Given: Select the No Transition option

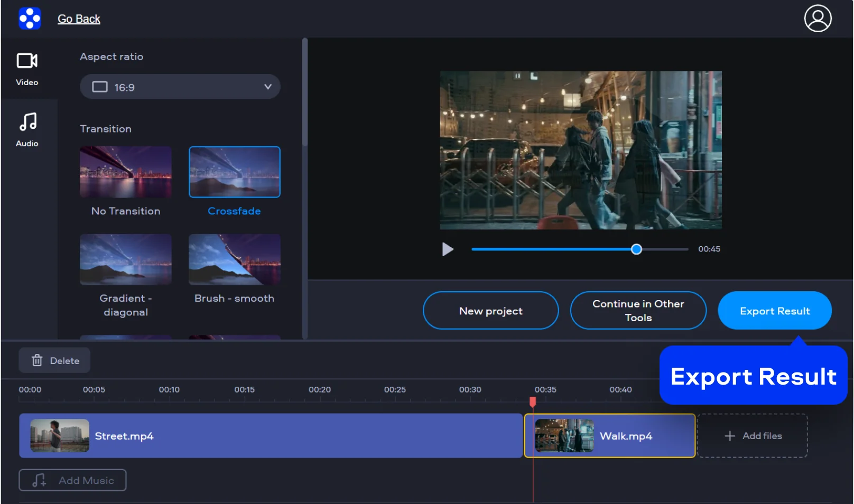Looking at the screenshot, I should tap(126, 172).
